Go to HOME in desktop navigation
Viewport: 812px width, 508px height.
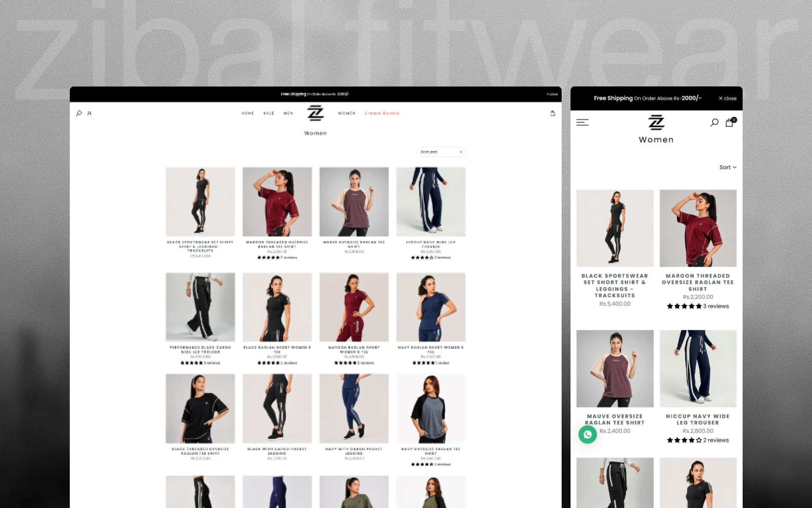(x=248, y=113)
